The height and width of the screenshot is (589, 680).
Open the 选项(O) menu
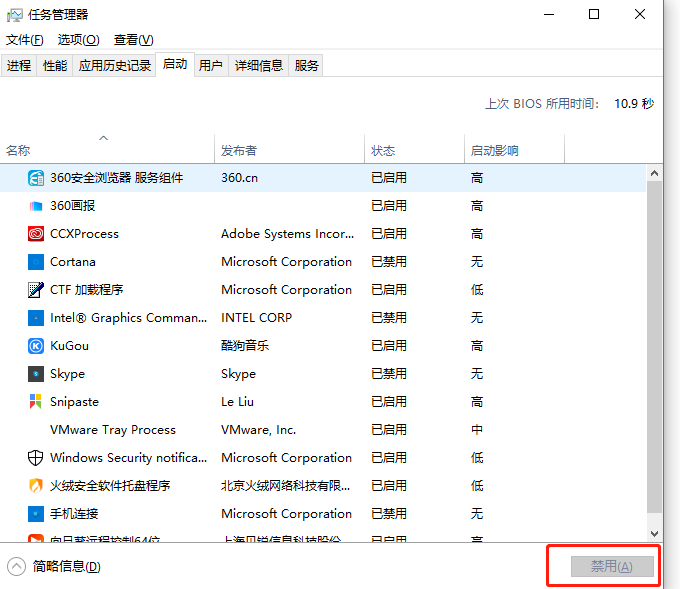(78, 40)
